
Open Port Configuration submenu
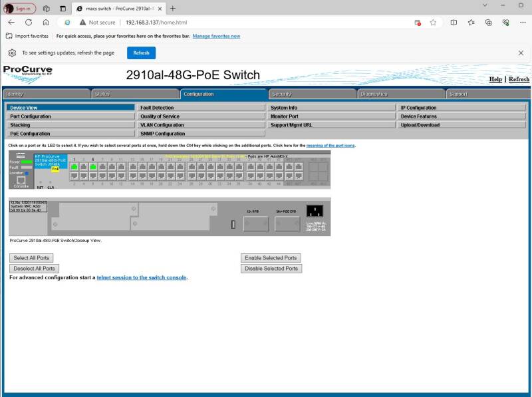pos(70,116)
